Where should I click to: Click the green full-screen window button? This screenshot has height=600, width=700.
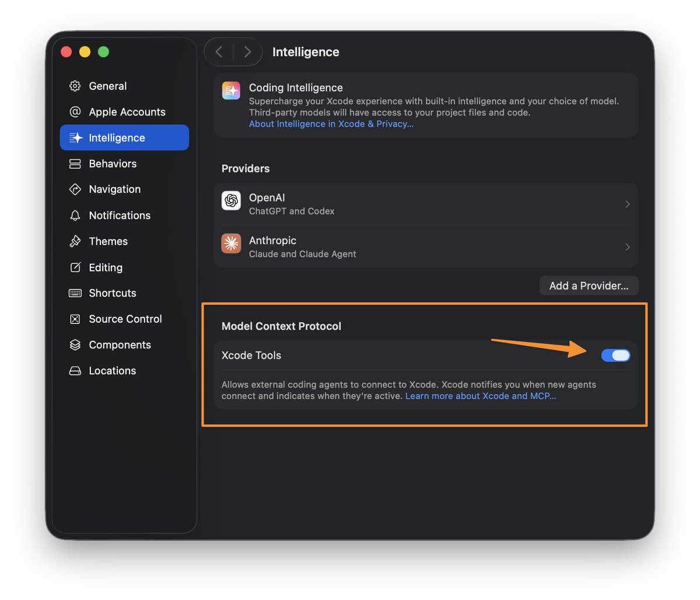point(104,52)
